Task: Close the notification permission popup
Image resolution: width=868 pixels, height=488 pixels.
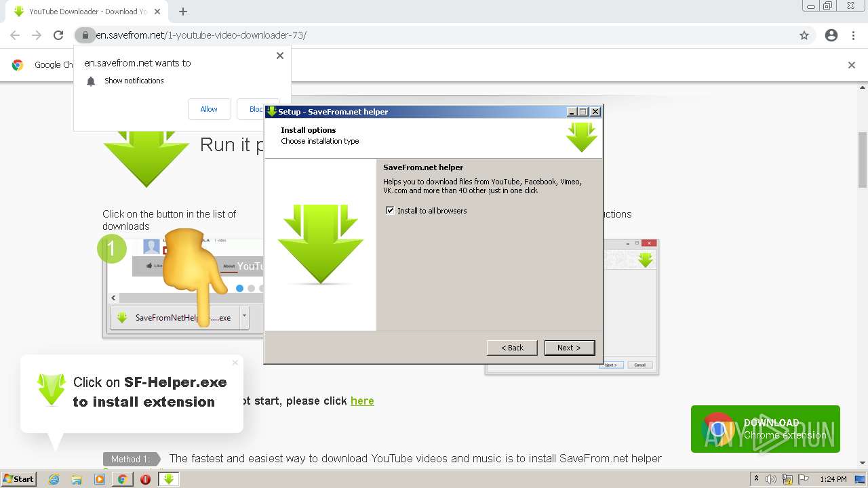Action: point(280,56)
